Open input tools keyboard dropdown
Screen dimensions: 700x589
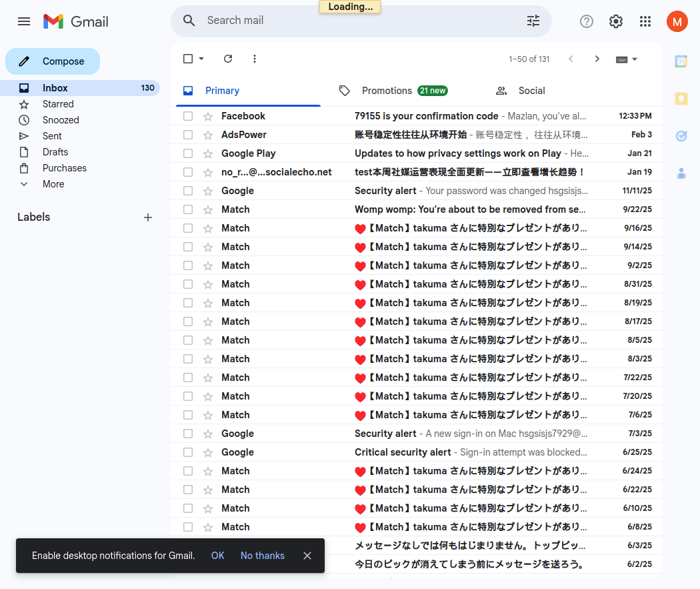627,59
